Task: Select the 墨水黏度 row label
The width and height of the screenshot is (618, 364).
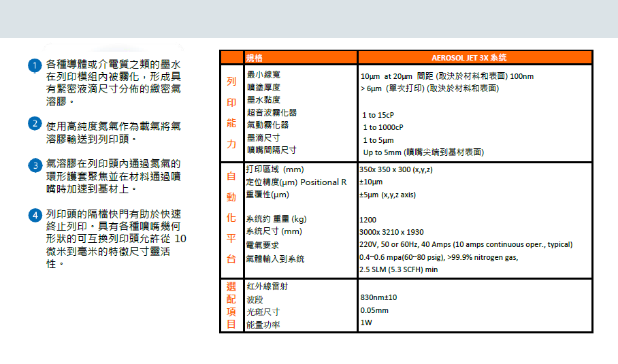Action: coord(263,99)
